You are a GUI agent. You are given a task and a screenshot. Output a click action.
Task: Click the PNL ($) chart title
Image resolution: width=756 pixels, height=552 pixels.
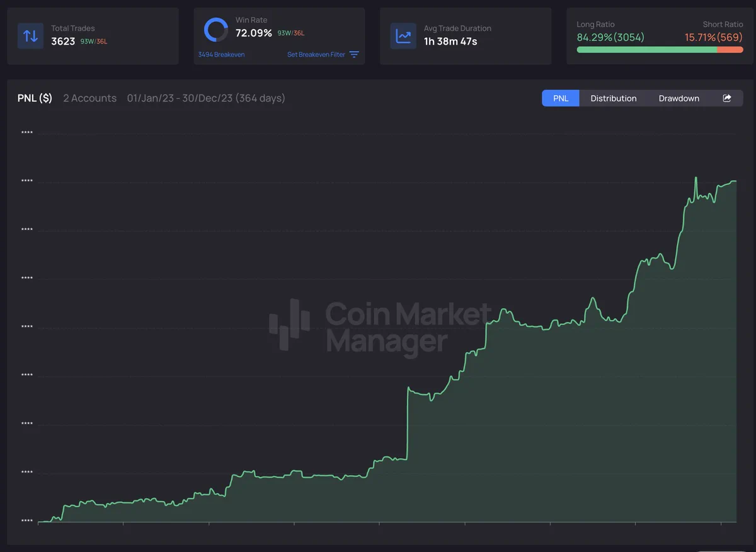tap(35, 98)
